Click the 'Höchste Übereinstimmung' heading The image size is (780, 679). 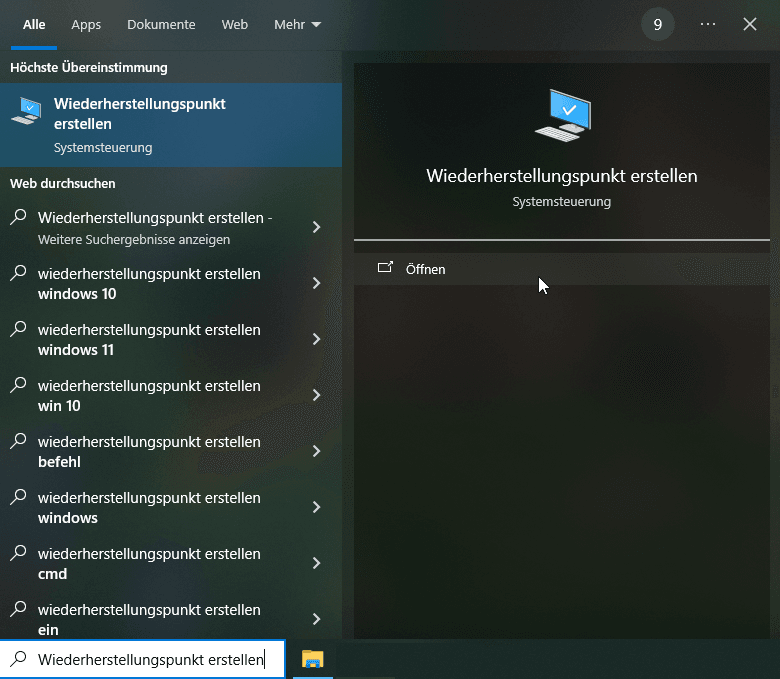click(89, 68)
